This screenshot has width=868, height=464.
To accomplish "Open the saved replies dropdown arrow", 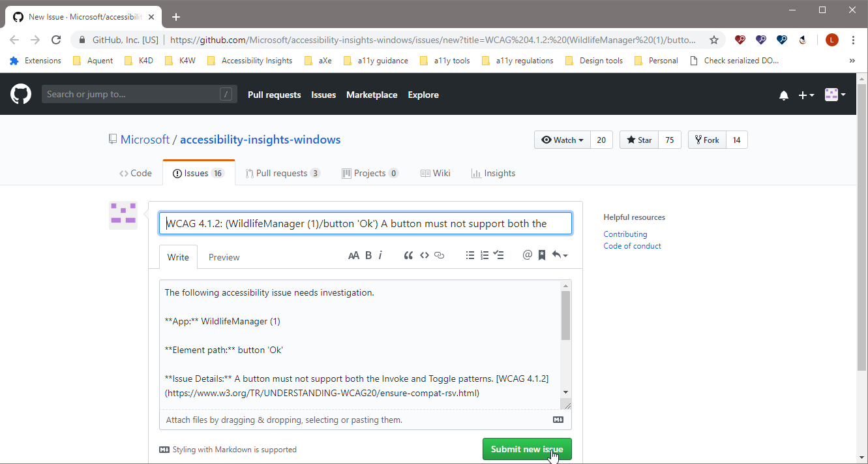I will [x=560, y=255].
